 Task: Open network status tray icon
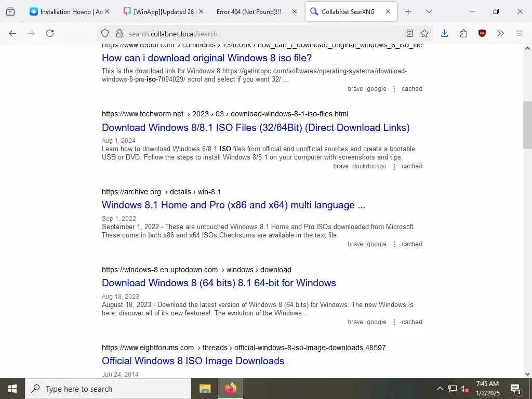[x=453, y=389]
